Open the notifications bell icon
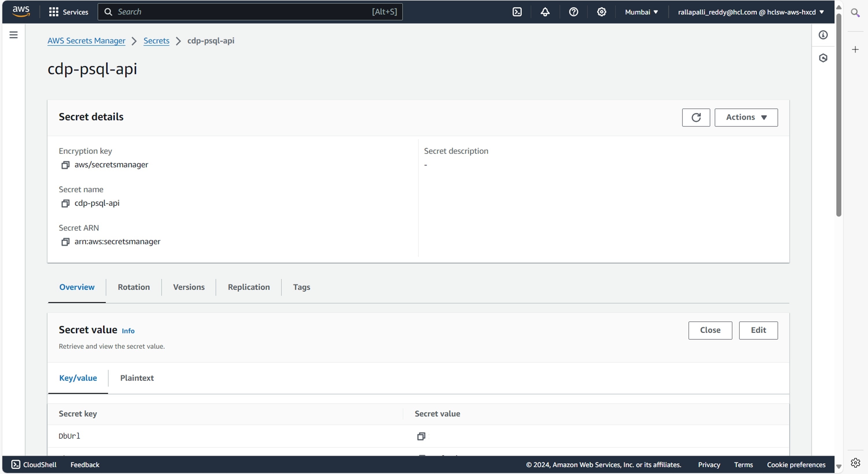 [545, 12]
